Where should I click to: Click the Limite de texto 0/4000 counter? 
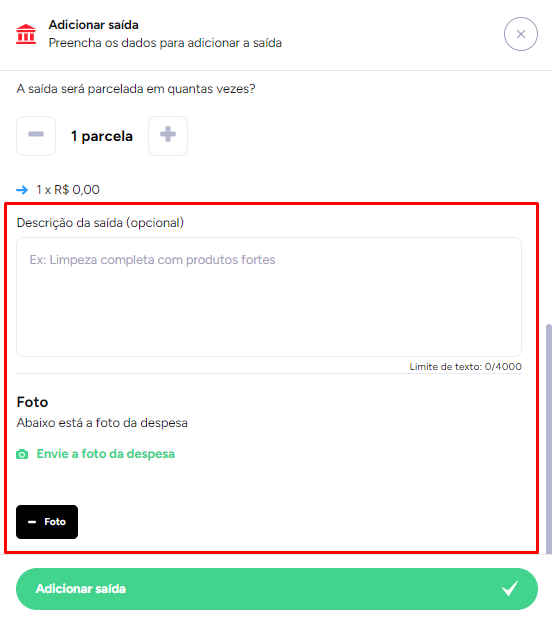(x=465, y=367)
